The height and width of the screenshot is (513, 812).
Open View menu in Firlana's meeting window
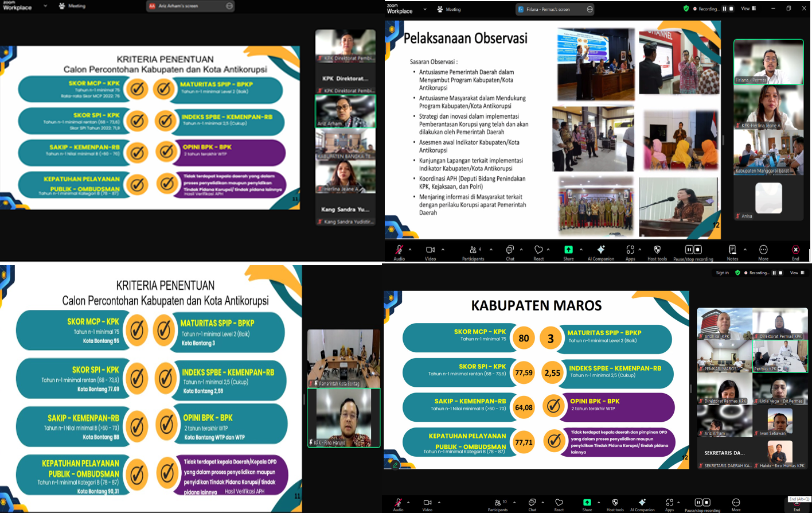tap(748, 9)
